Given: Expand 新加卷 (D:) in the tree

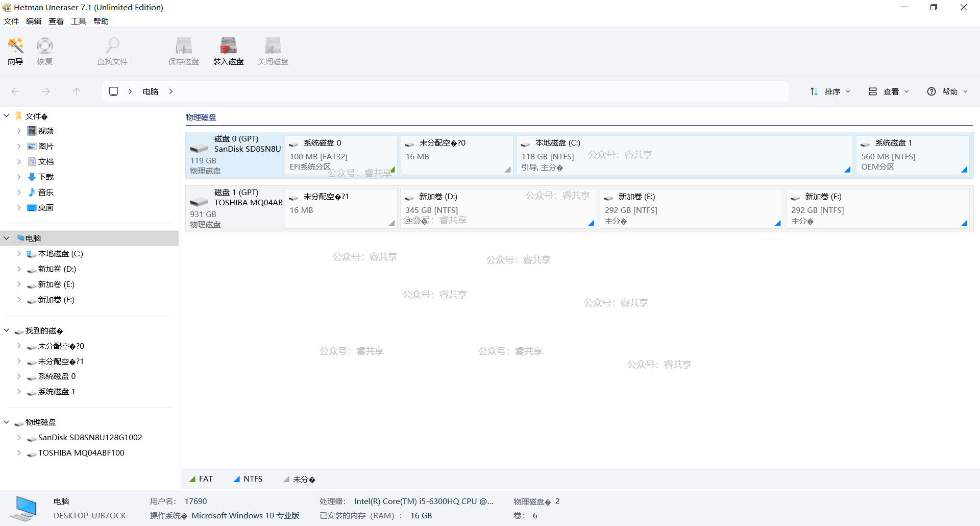Looking at the screenshot, I should 19,269.
